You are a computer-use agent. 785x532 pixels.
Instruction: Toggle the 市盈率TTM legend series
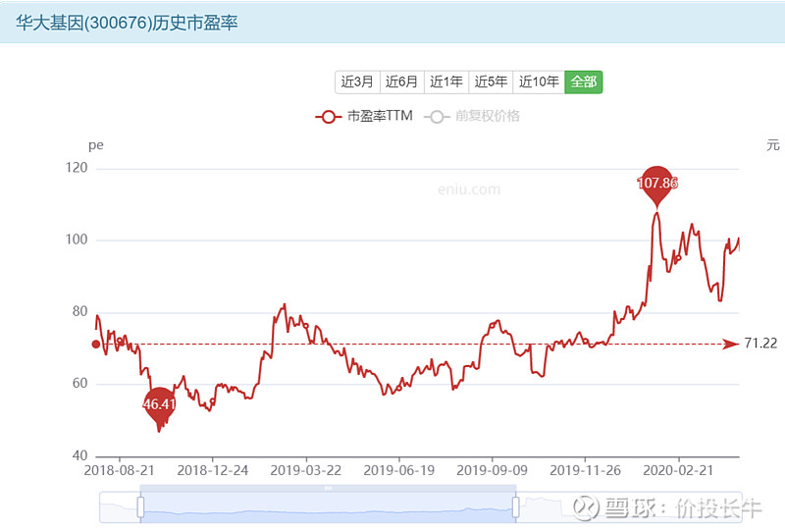coord(364,116)
